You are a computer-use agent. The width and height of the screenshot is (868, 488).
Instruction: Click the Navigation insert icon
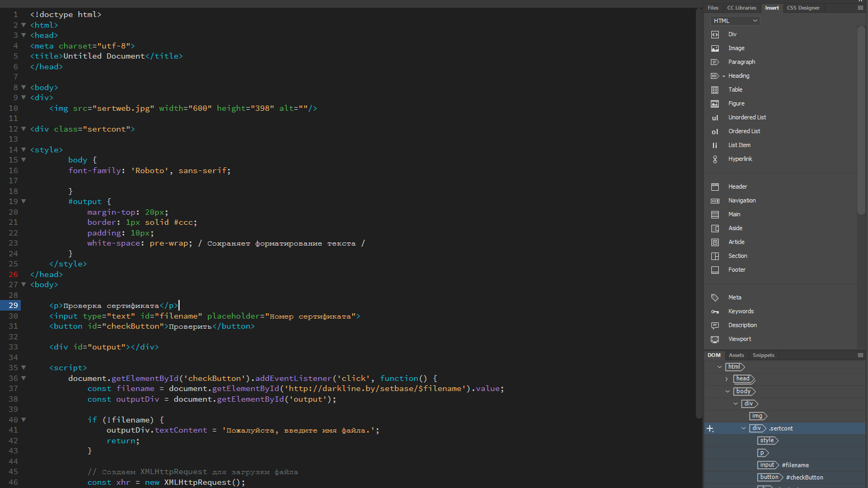point(715,201)
